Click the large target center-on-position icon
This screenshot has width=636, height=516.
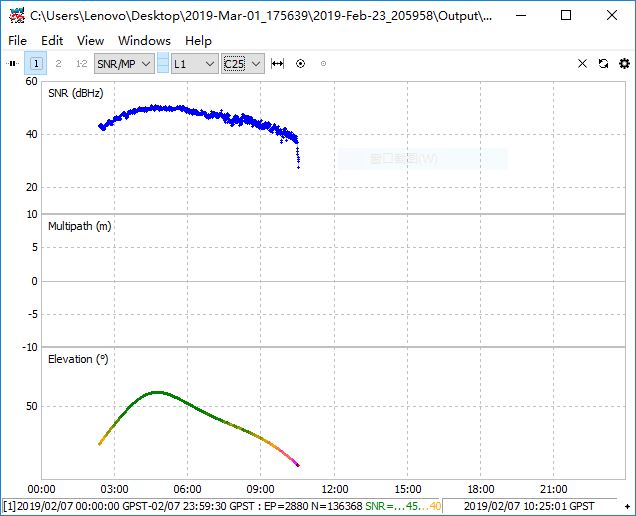[301, 64]
